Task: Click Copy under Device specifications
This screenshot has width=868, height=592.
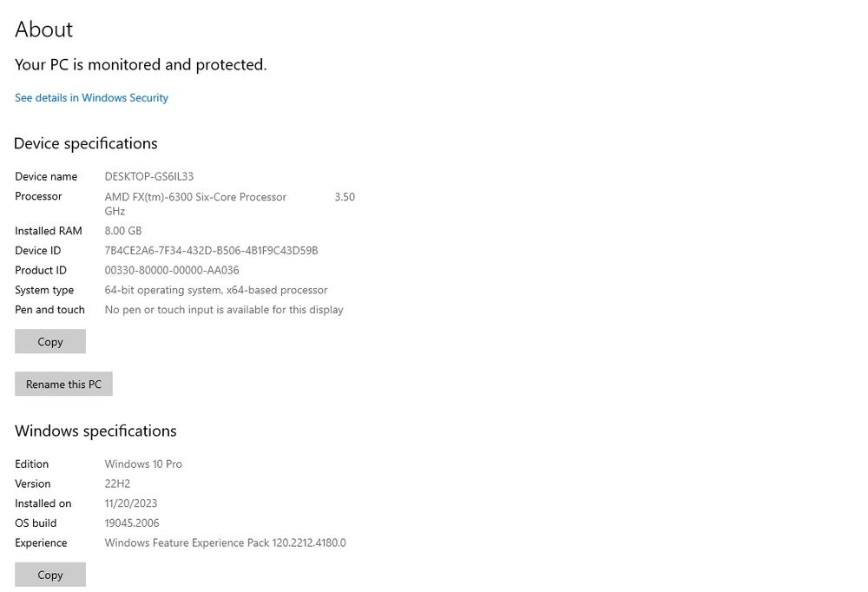Action: coord(50,342)
